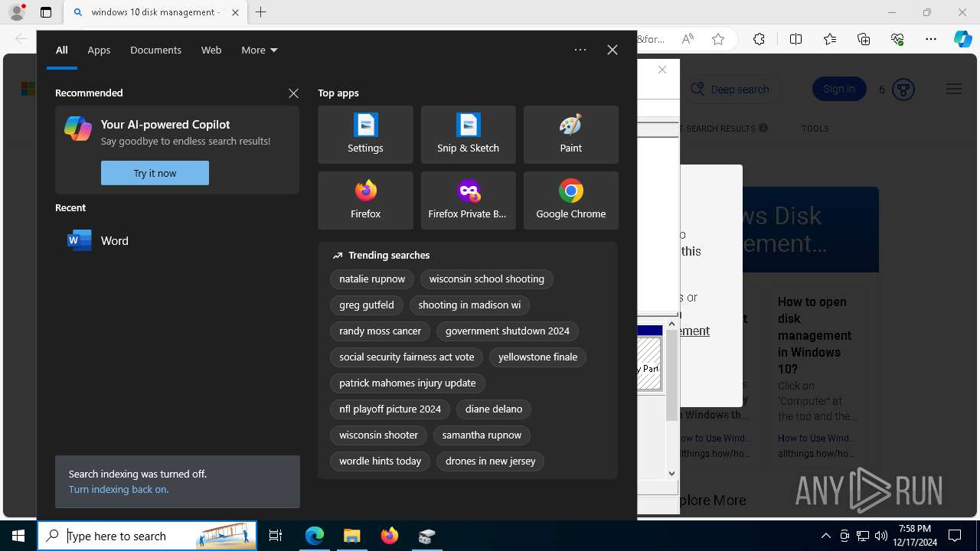Open How to open disk management result
This screenshot has height=551, width=980.
point(815,335)
